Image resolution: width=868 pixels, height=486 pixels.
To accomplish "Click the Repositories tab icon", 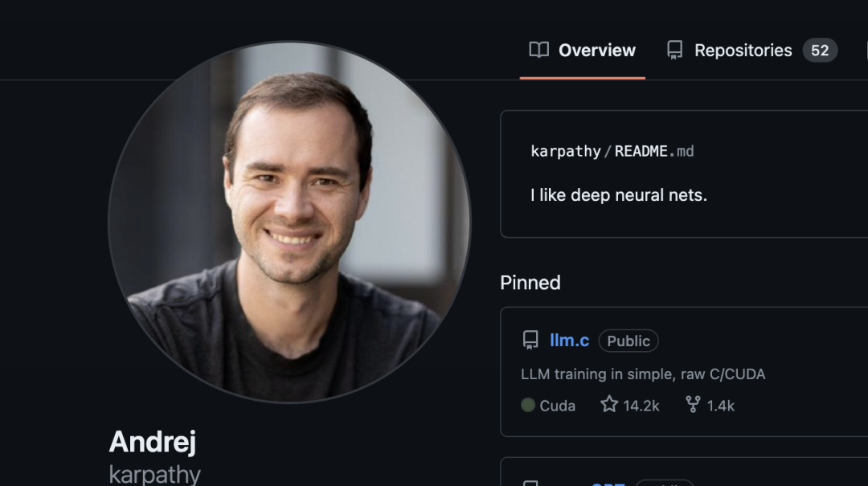I will (674, 50).
